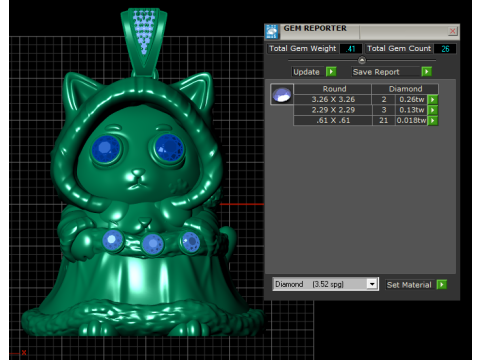The height and width of the screenshot is (360, 480).
Task: Click the Gem Reporter logo icon
Action: coord(272,32)
